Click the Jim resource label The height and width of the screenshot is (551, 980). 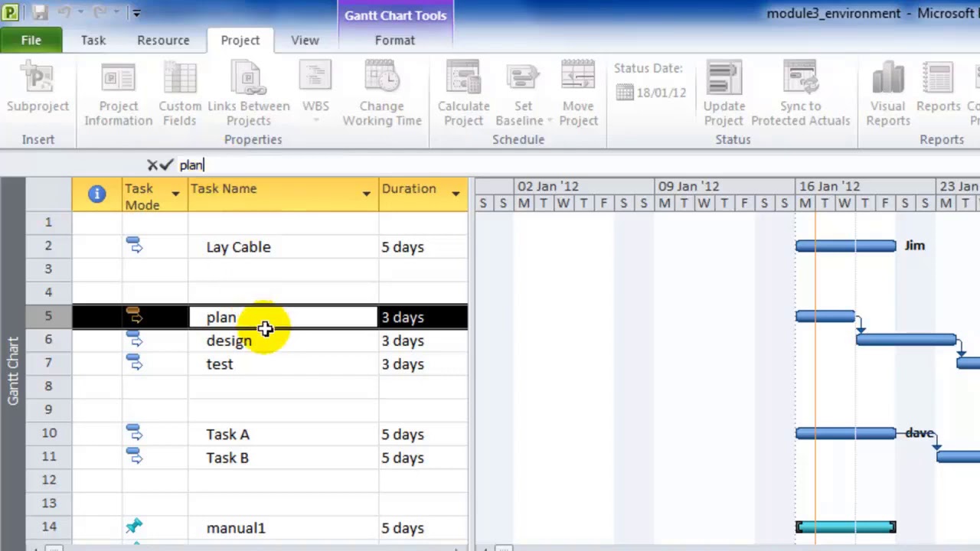click(915, 246)
